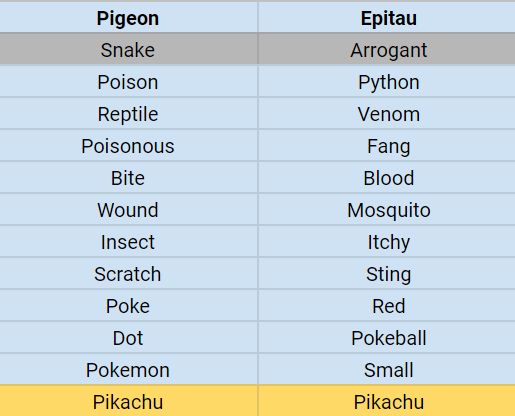Click the Reptile cell
515x416 pixels.
click(128, 114)
